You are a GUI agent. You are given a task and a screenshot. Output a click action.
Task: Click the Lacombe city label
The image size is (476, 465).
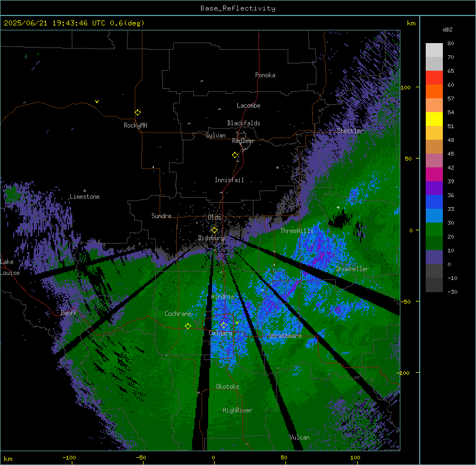point(248,105)
